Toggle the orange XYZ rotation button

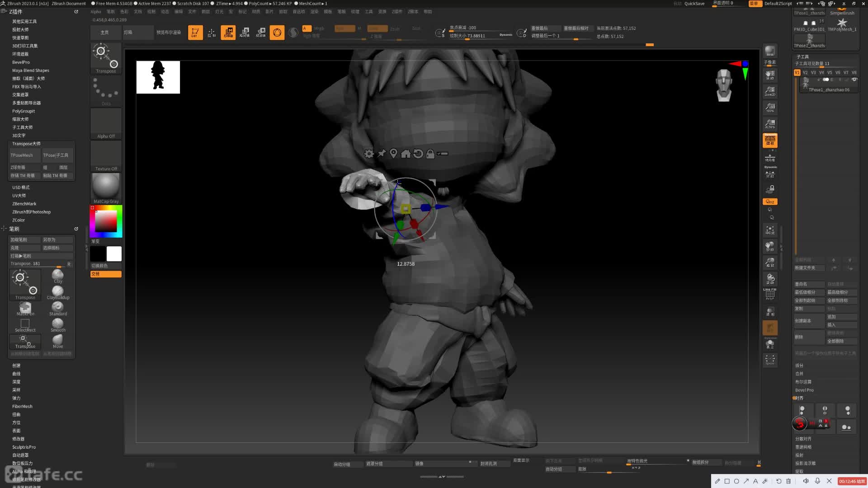pyautogui.click(x=770, y=202)
